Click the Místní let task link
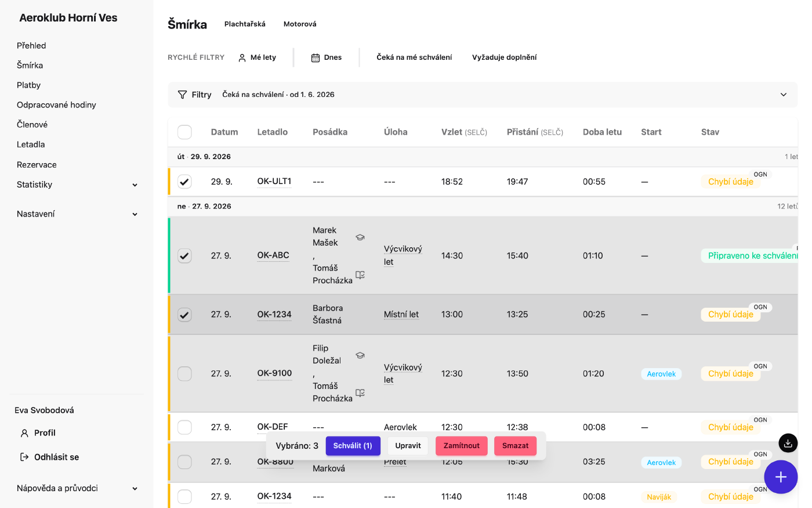This screenshot has height=508, width=812. pyautogui.click(x=401, y=315)
